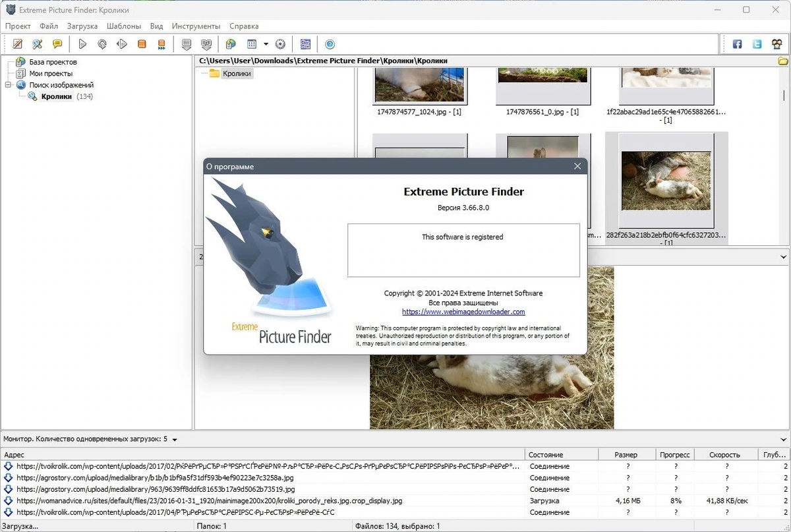
Task: Click the restart circular arrow icon
Action: pos(102,44)
